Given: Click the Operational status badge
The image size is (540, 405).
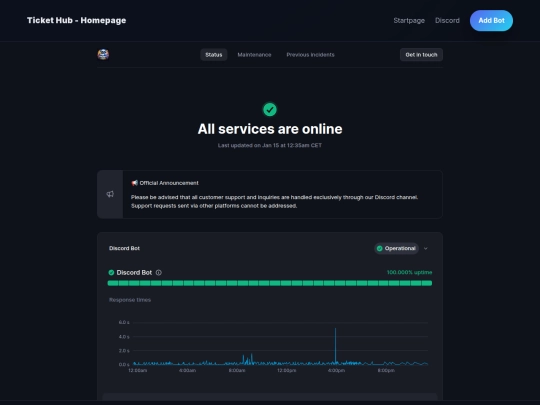Looking at the screenshot, I should [396, 248].
